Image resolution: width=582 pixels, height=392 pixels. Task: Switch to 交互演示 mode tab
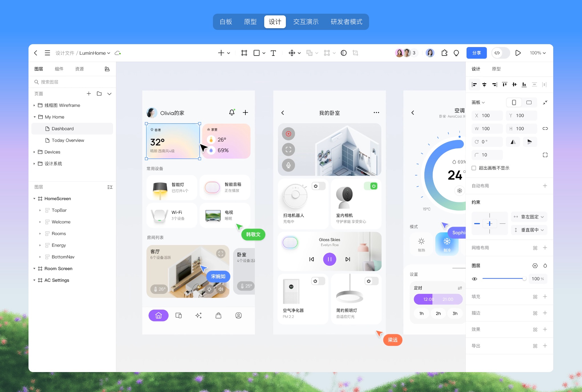(306, 22)
